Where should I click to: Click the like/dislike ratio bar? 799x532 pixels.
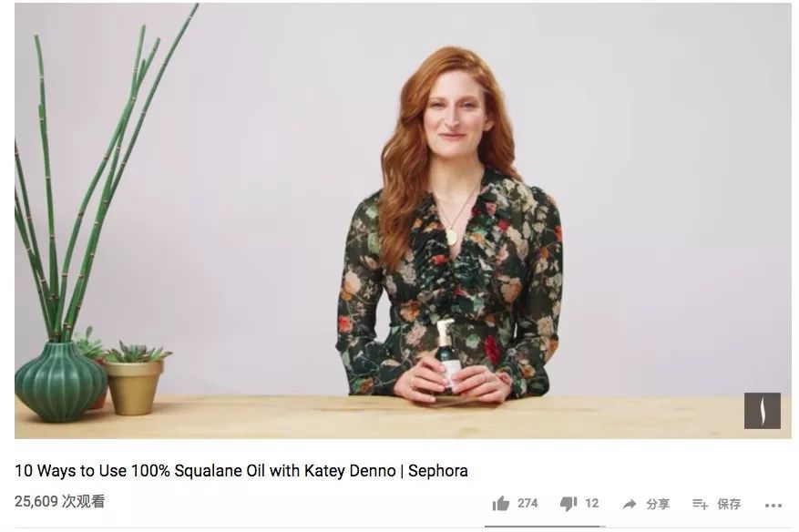click(545, 527)
